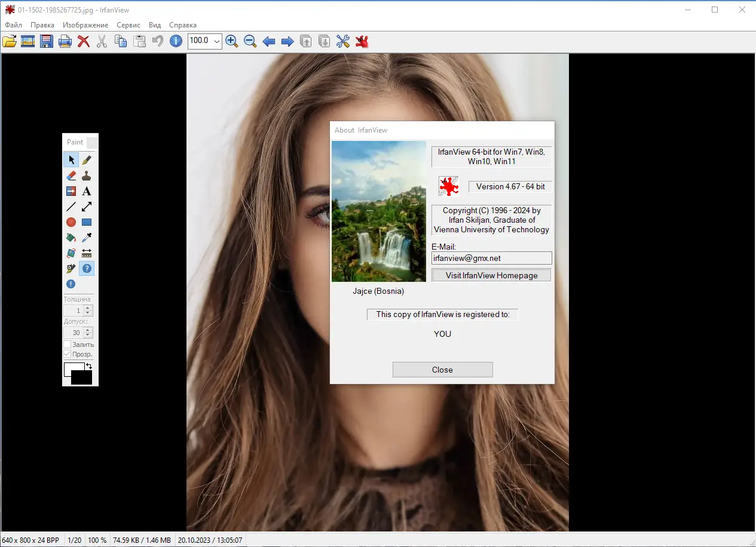Go to the next page with the down-arrow page icon
This screenshot has height=547, width=756.
click(324, 41)
